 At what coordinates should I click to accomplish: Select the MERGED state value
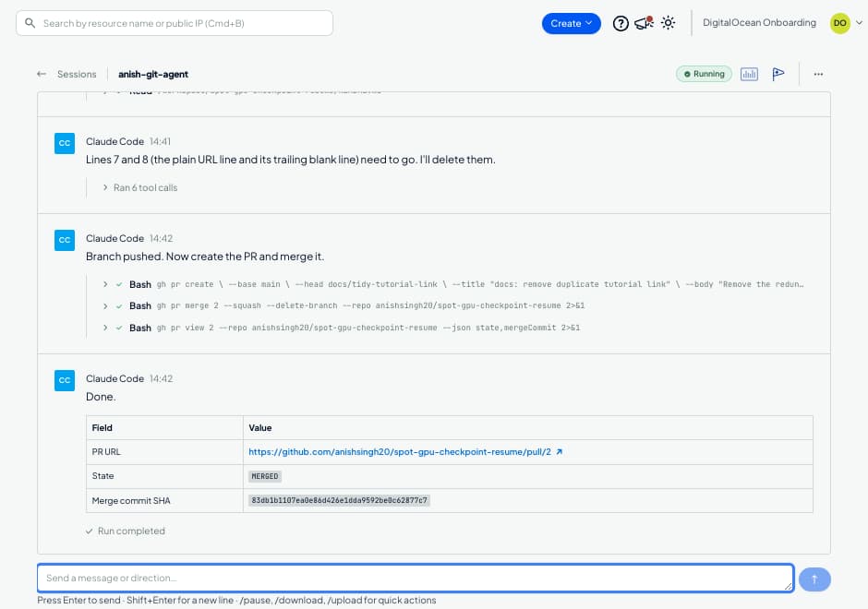click(265, 476)
